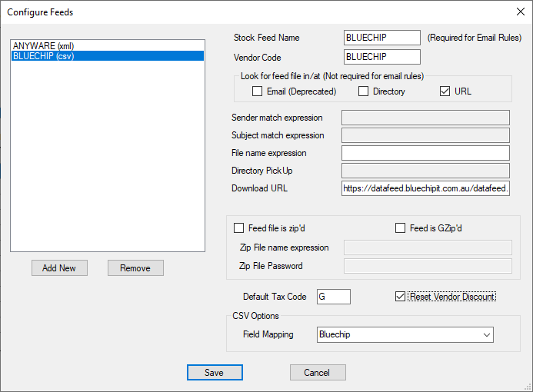Tick Feed file is zip'd

click(x=238, y=228)
